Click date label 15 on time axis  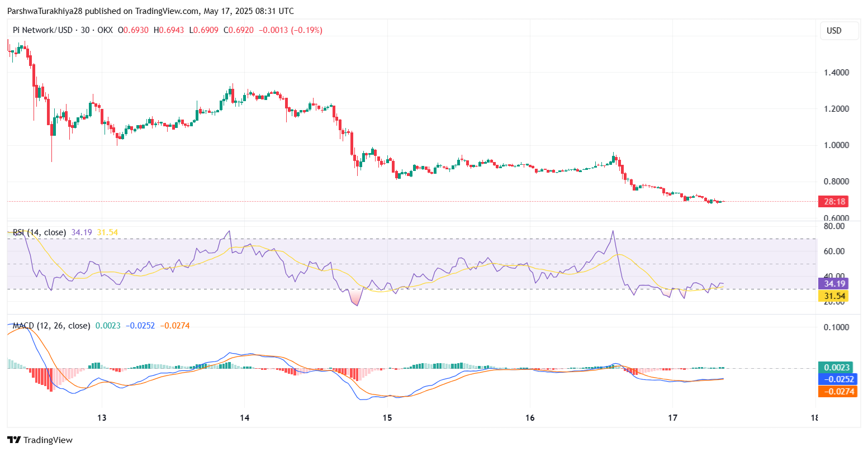click(x=387, y=418)
